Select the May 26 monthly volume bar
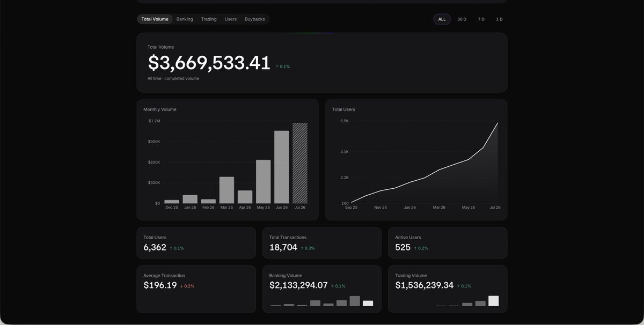Screen dimensions: 644x325 pos(263,182)
